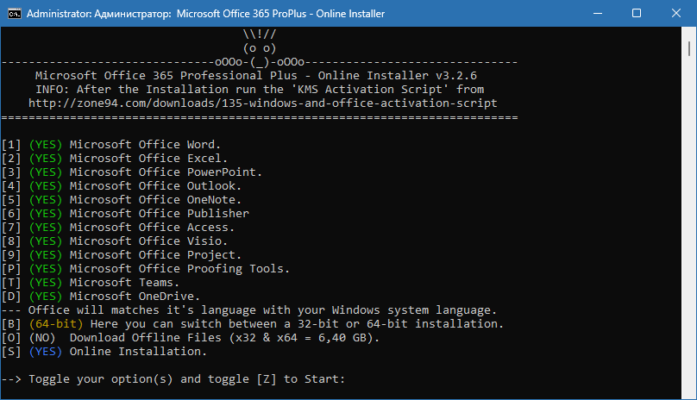The image size is (697, 400).
Task: Minimize the Online Installer window
Action: point(598,13)
